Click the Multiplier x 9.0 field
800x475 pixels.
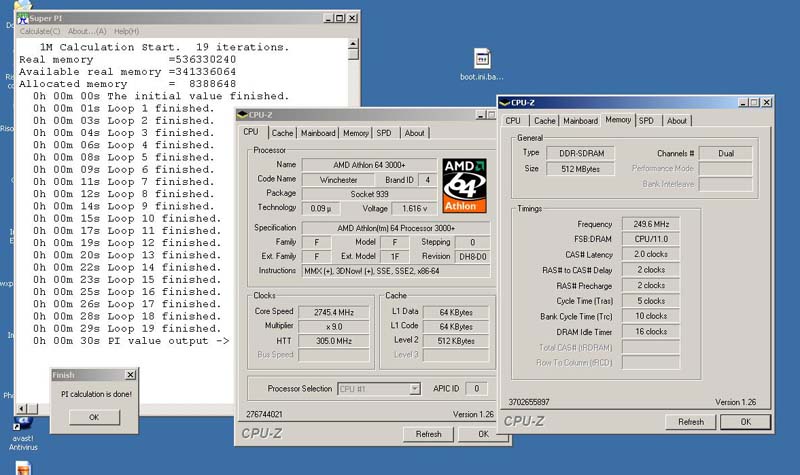click(334, 327)
